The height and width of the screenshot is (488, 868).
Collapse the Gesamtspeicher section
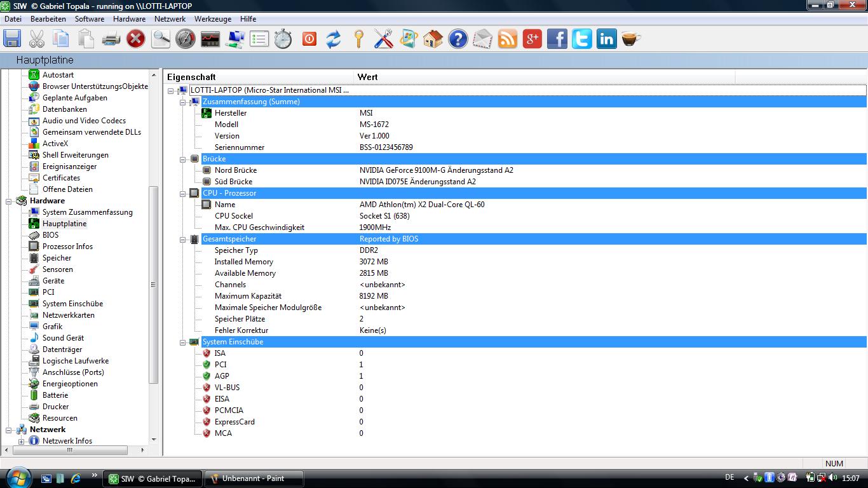tap(183, 240)
